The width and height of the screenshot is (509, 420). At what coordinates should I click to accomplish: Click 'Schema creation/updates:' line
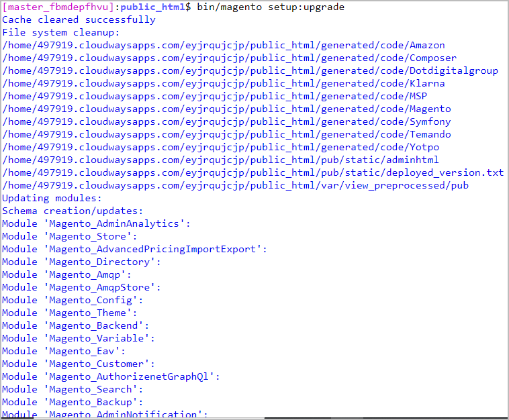pyautogui.click(x=73, y=211)
